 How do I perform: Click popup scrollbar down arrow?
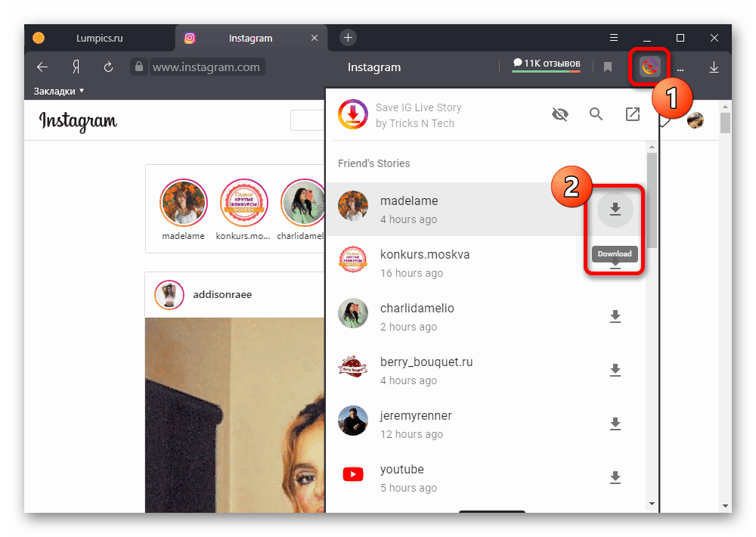[652, 504]
